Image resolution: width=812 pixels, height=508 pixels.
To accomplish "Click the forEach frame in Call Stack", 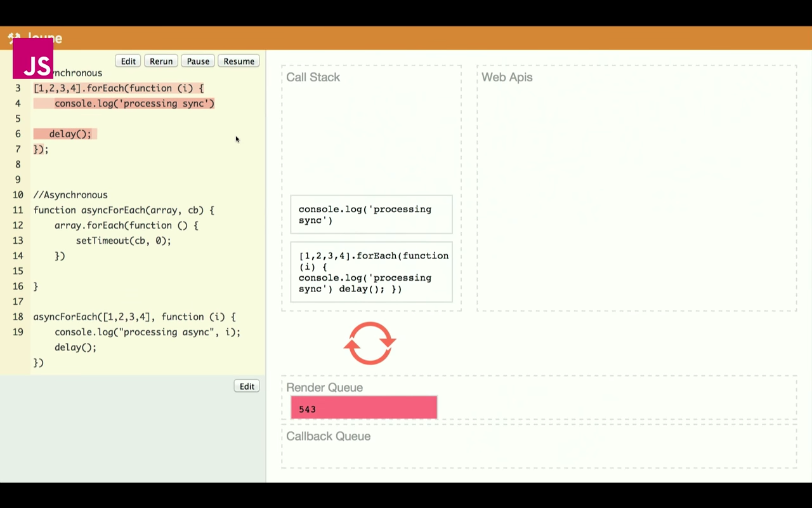I will click(x=371, y=272).
